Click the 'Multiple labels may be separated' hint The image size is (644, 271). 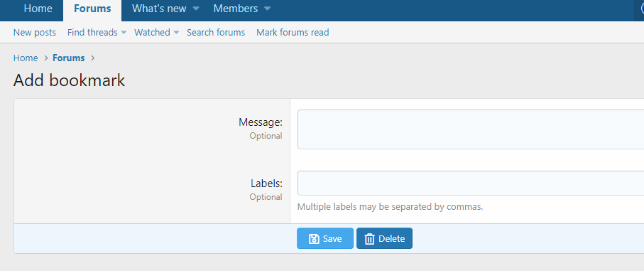390,206
